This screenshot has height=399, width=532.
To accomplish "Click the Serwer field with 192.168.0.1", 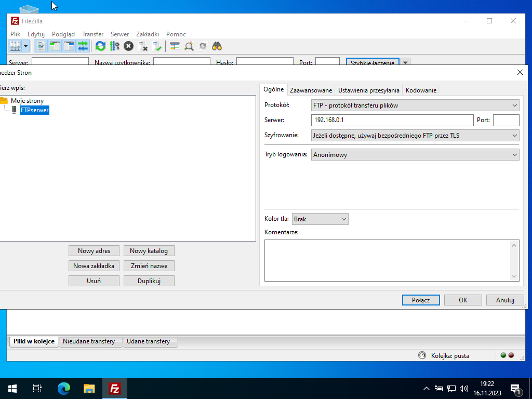I will [392, 120].
